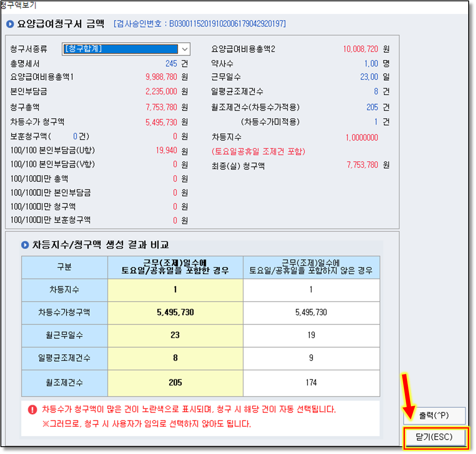Open the 청구서종류 dropdown arrow

[x=185, y=49]
